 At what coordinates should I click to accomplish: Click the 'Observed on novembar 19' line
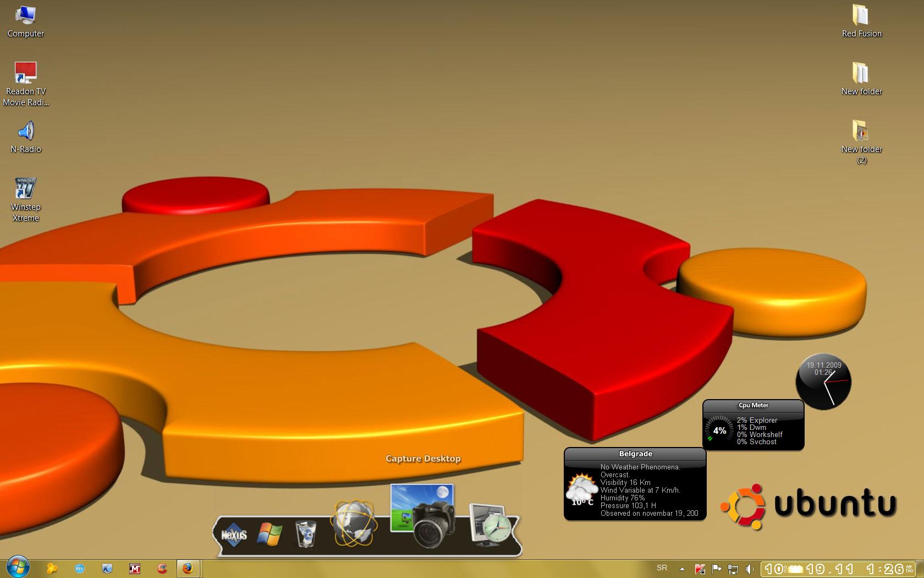pyautogui.click(x=649, y=513)
